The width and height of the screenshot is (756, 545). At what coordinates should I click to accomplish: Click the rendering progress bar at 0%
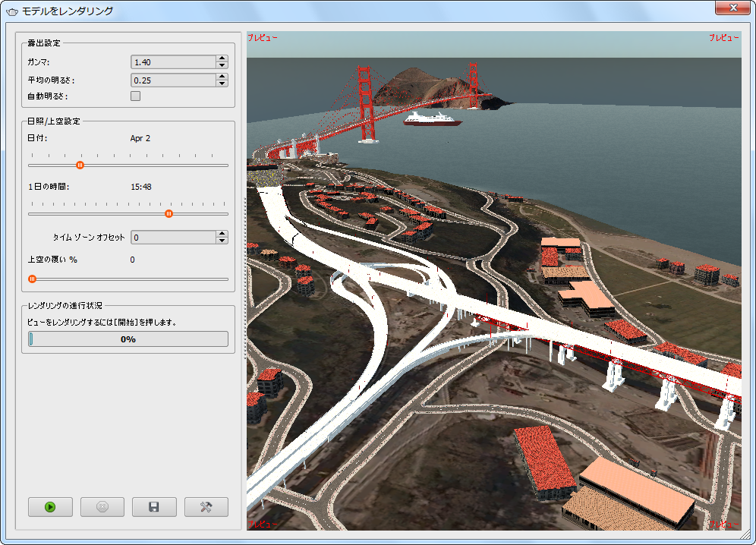[x=128, y=339]
